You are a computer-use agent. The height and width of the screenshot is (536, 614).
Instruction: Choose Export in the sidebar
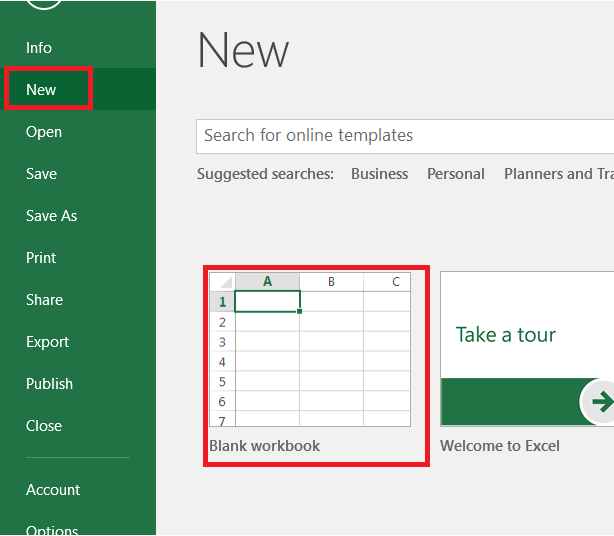[47, 342]
